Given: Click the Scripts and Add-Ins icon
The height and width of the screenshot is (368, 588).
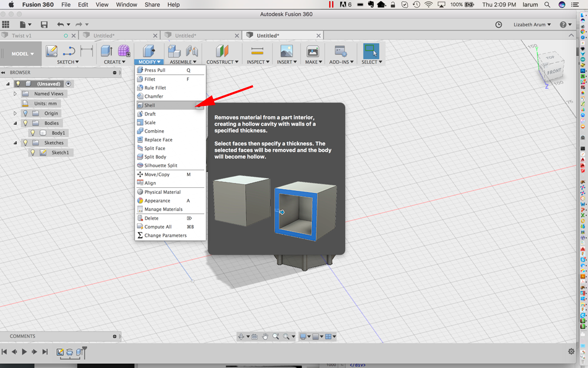Looking at the screenshot, I should point(340,51).
